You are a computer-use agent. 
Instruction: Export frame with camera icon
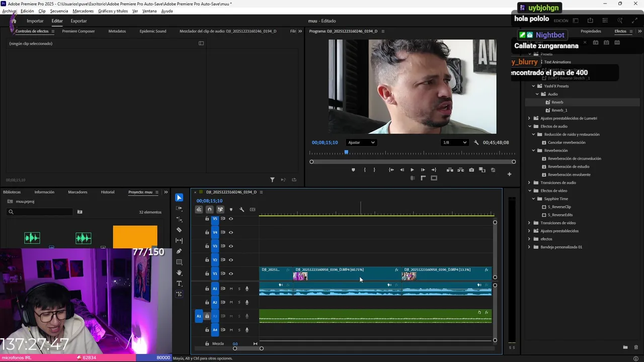coord(471,170)
